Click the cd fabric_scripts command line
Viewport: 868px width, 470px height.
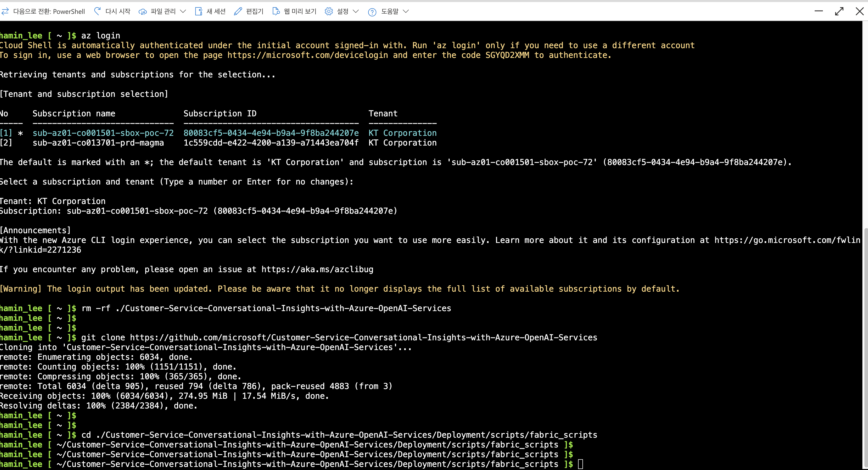(339, 435)
